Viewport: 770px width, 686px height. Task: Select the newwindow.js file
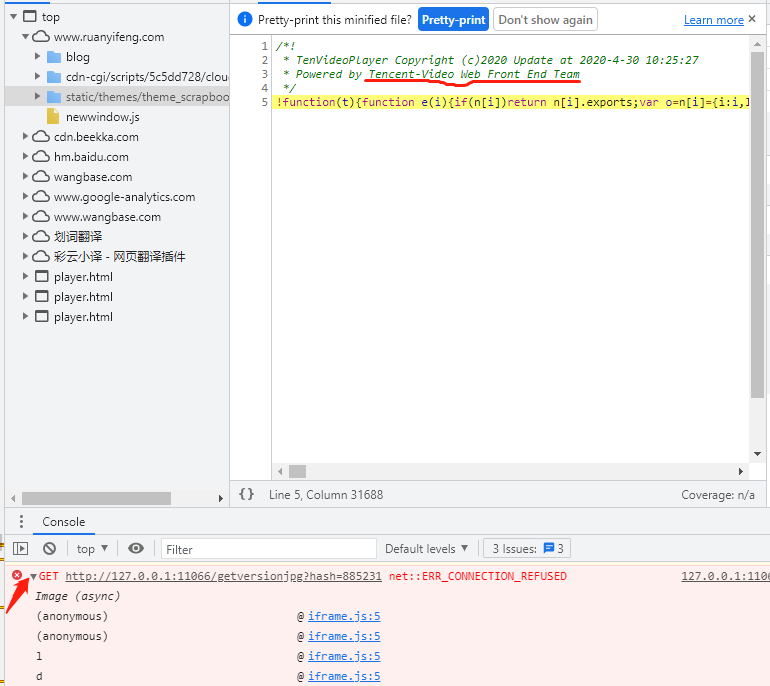click(x=102, y=117)
